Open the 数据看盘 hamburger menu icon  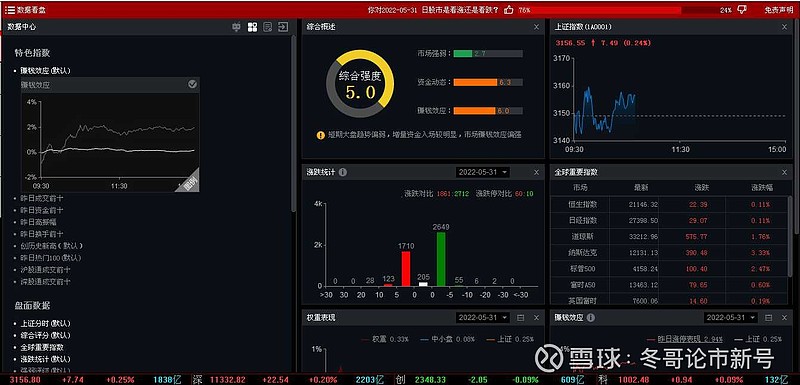click(x=10, y=10)
